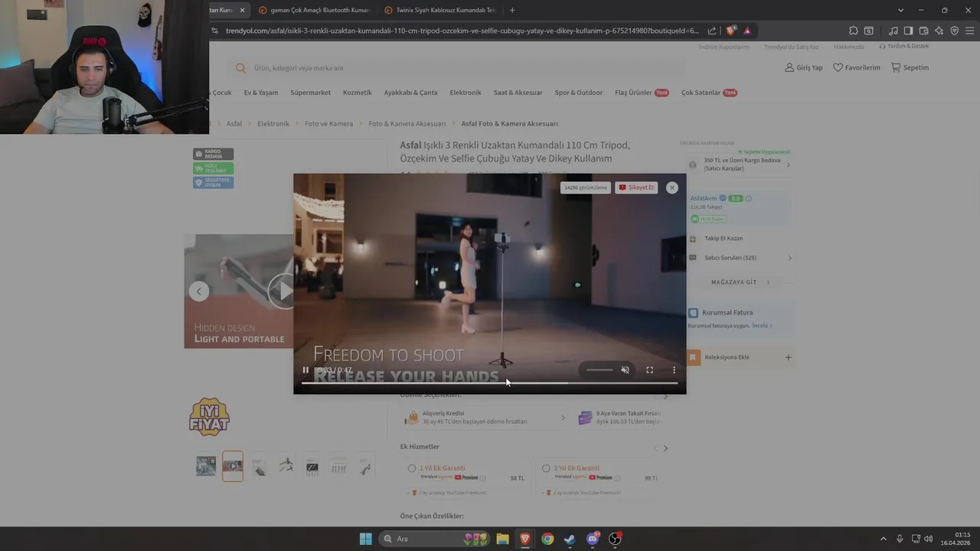Open the AsfalAvm seller info icon
The image size is (980, 551).
(749, 198)
